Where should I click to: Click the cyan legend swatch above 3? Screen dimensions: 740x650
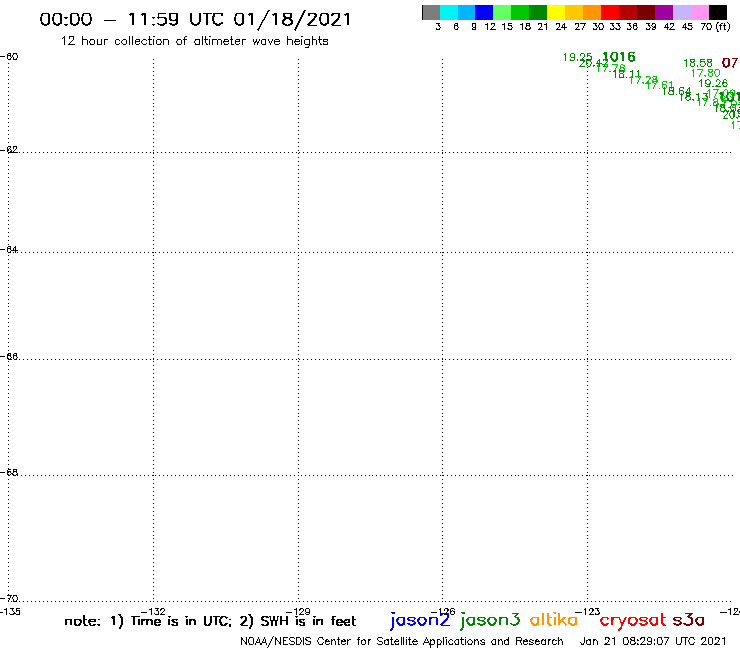tap(449, 12)
